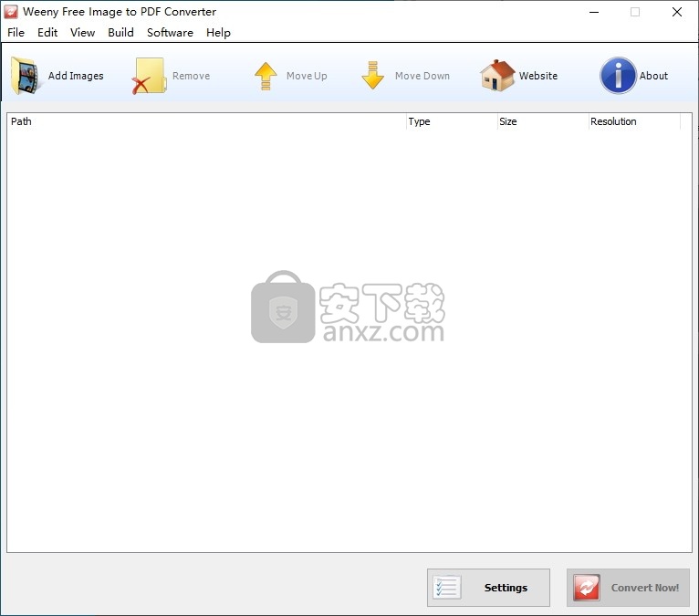Click the Move Up label
The width and height of the screenshot is (699, 616).
(307, 76)
